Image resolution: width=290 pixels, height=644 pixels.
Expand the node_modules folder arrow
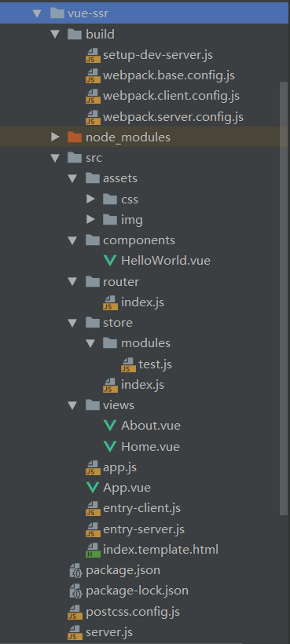pos(55,137)
